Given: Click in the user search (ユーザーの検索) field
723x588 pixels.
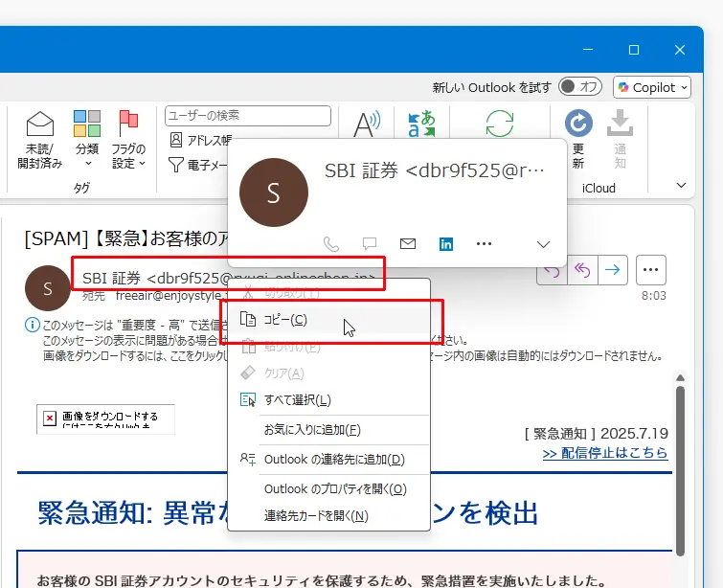Looking at the screenshot, I should coord(248,115).
